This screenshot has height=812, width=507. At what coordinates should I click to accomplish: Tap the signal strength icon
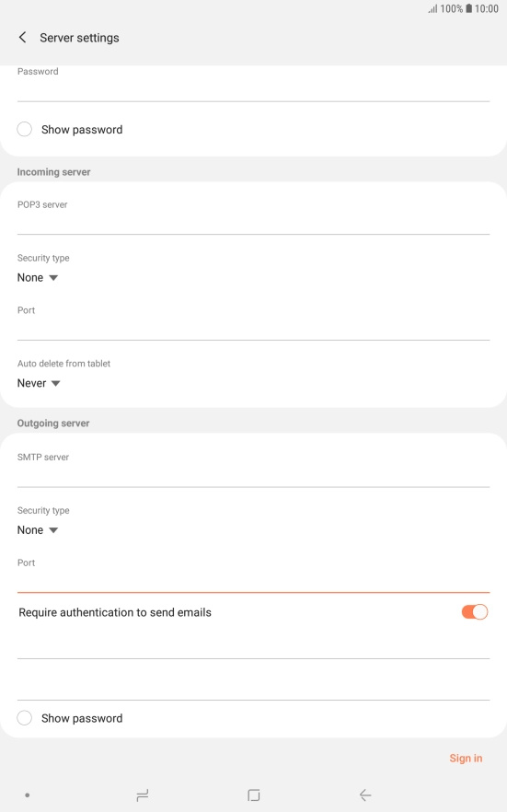tap(432, 8)
